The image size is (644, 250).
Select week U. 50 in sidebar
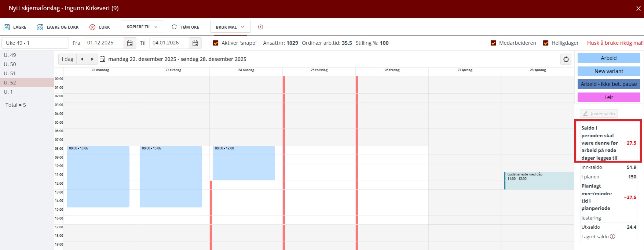point(10,64)
